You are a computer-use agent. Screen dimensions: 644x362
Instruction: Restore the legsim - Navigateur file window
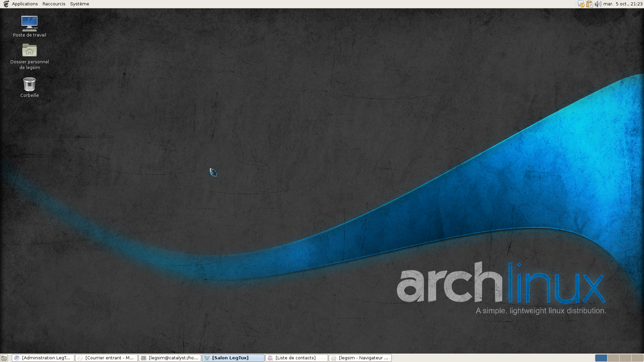coord(360,358)
